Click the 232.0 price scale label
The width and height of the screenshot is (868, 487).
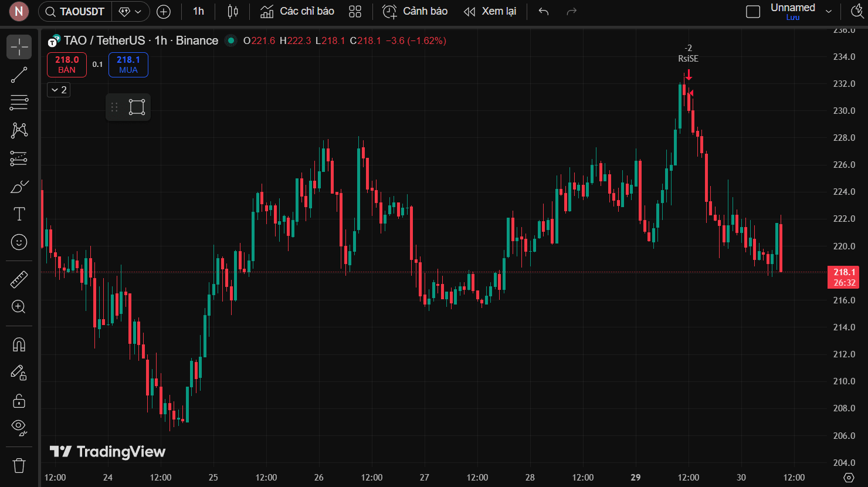tap(844, 84)
